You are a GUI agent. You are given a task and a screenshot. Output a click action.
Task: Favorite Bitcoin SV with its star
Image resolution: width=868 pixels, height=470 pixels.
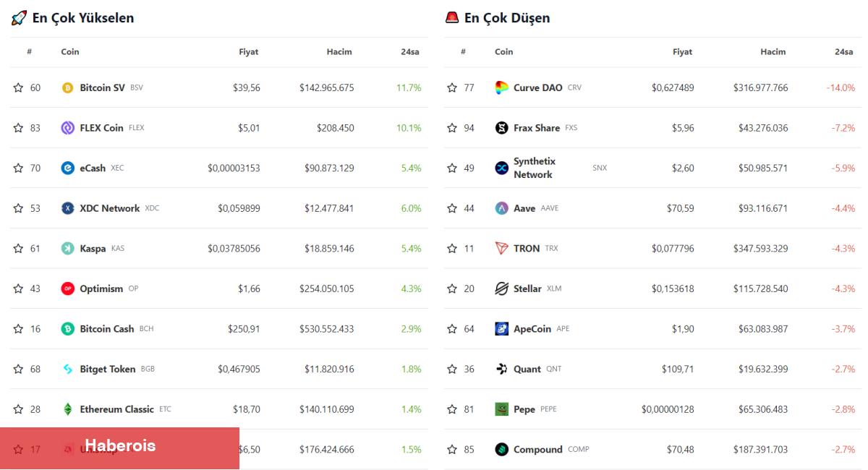18,87
